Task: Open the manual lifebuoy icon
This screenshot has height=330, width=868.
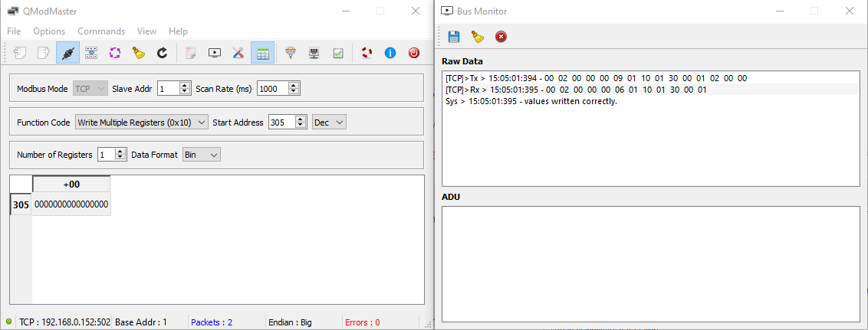Action: tap(367, 53)
